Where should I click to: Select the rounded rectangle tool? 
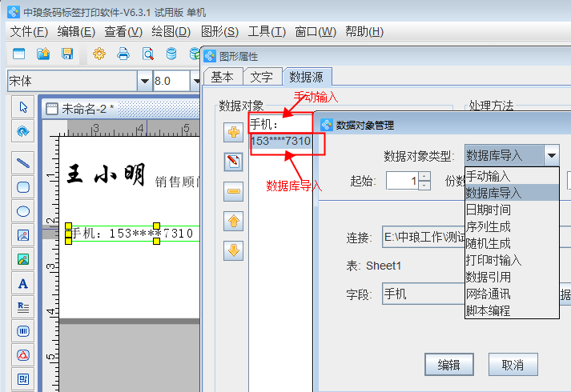(23, 187)
